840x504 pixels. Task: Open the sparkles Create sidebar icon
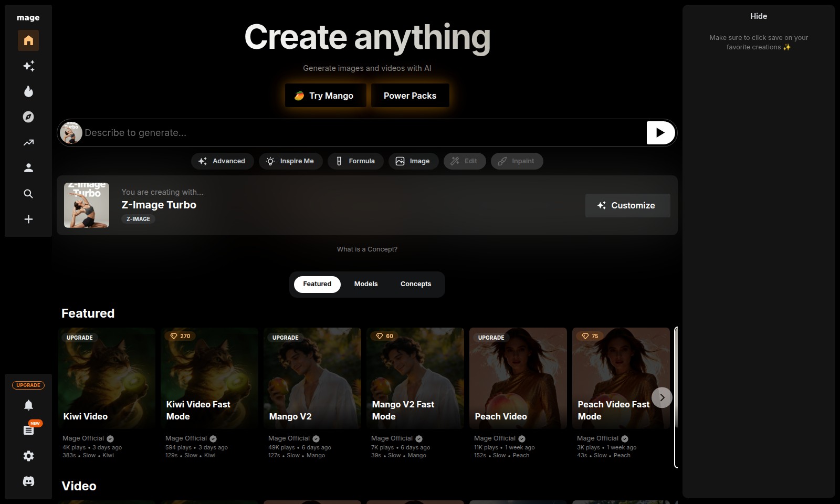[28, 66]
